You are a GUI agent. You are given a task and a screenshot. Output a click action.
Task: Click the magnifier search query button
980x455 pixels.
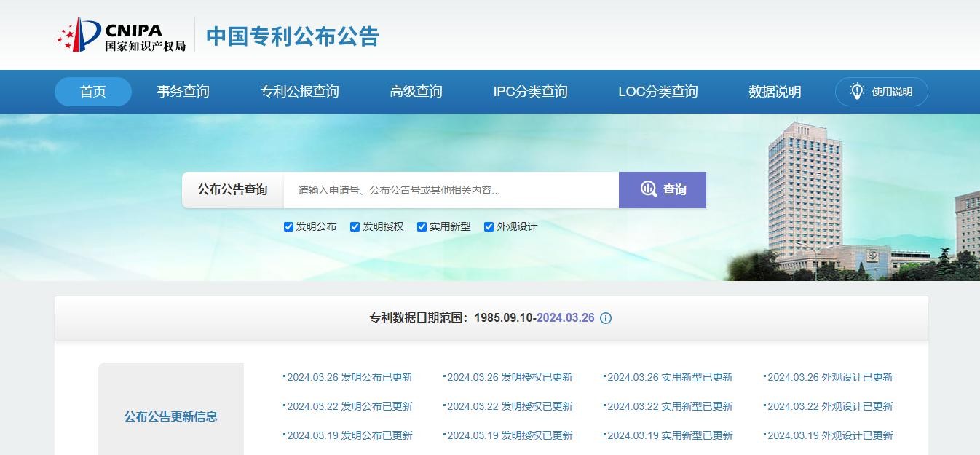(662, 190)
